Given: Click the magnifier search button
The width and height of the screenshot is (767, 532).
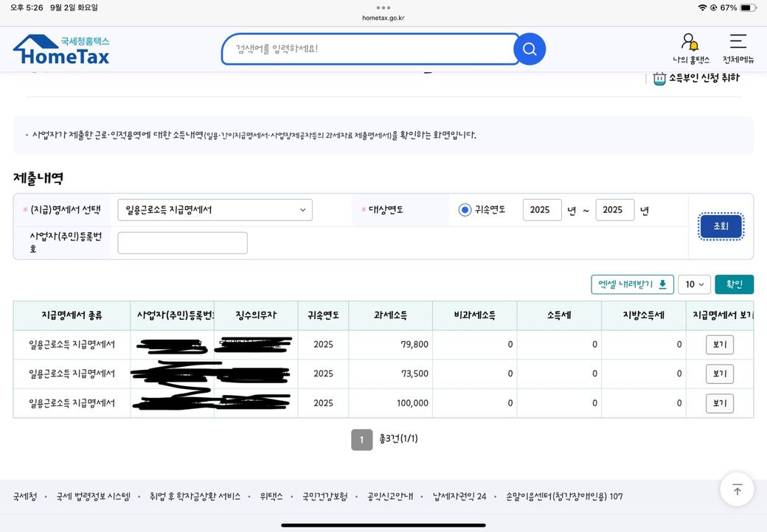Looking at the screenshot, I should click(529, 49).
